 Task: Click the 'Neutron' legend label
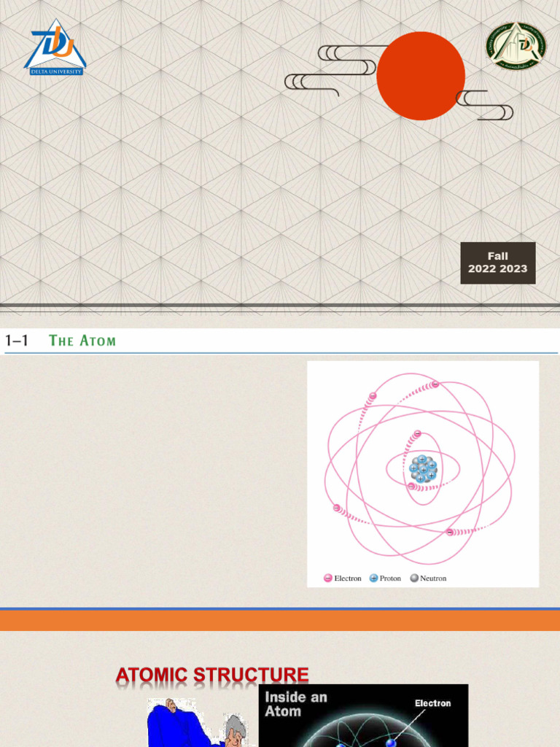click(433, 578)
